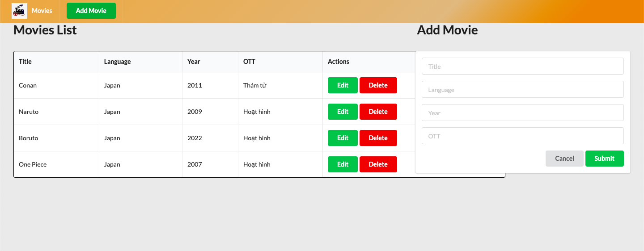Delete the Conan movie row
Viewport: 644px width, 251px height.
point(378,85)
